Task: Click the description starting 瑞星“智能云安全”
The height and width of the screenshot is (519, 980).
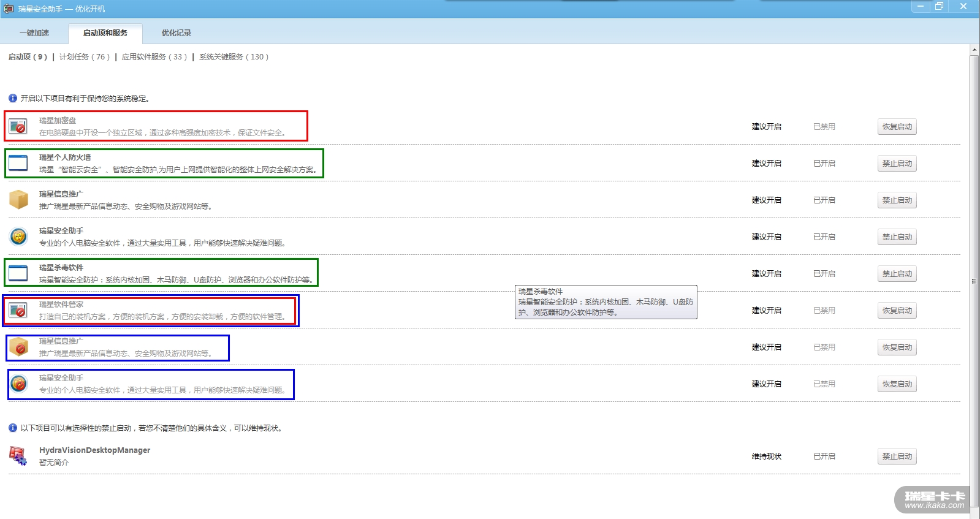Action: [x=179, y=170]
